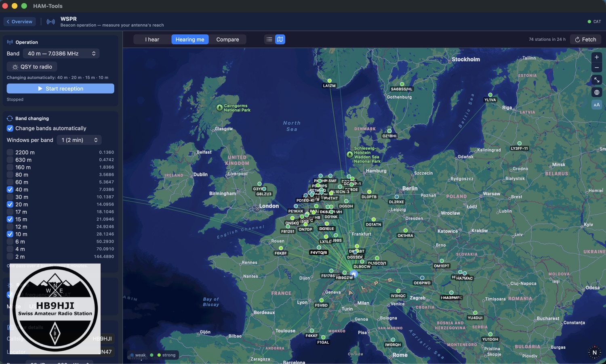The image size is (606, 364).
Task: Click the 'Stopped' status text
Action: (x=15, y=100)
